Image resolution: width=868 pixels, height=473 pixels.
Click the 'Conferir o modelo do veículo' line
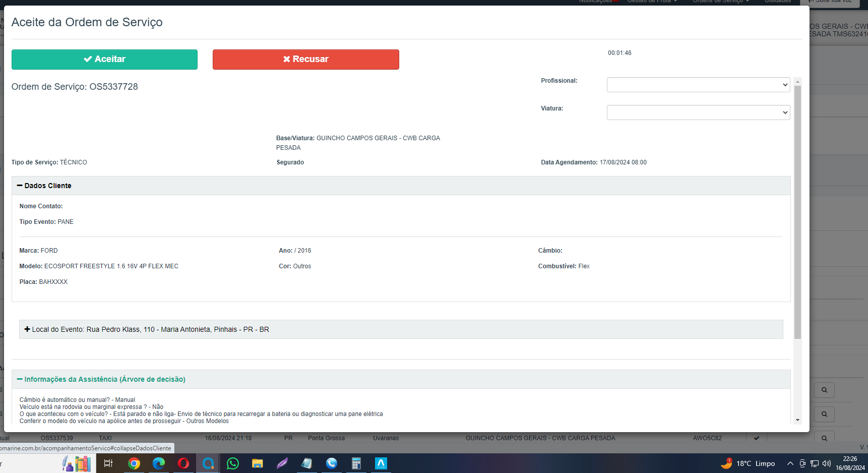(124, 421)
